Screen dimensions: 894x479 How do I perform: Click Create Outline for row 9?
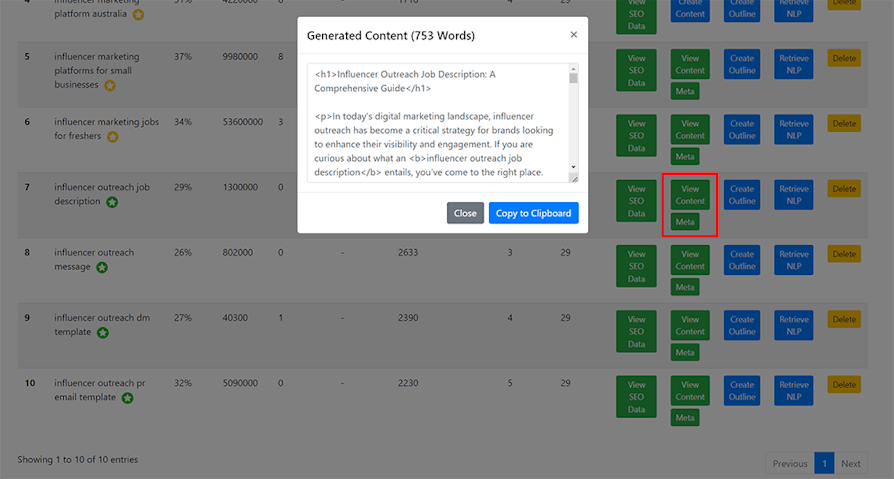coord(742,325)
